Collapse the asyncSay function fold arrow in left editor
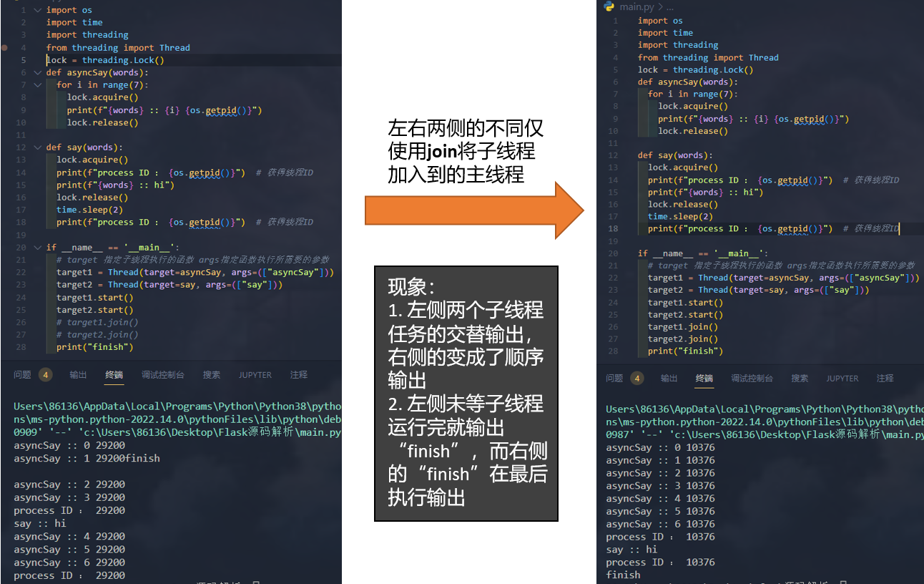Viewport: 924px width, 584px height. (38, 72)
